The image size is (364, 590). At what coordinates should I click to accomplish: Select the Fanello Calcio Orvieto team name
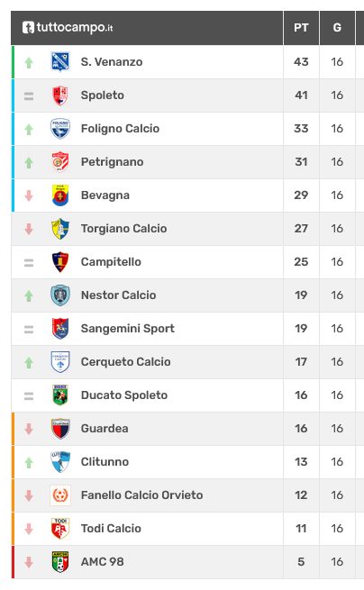142,495
